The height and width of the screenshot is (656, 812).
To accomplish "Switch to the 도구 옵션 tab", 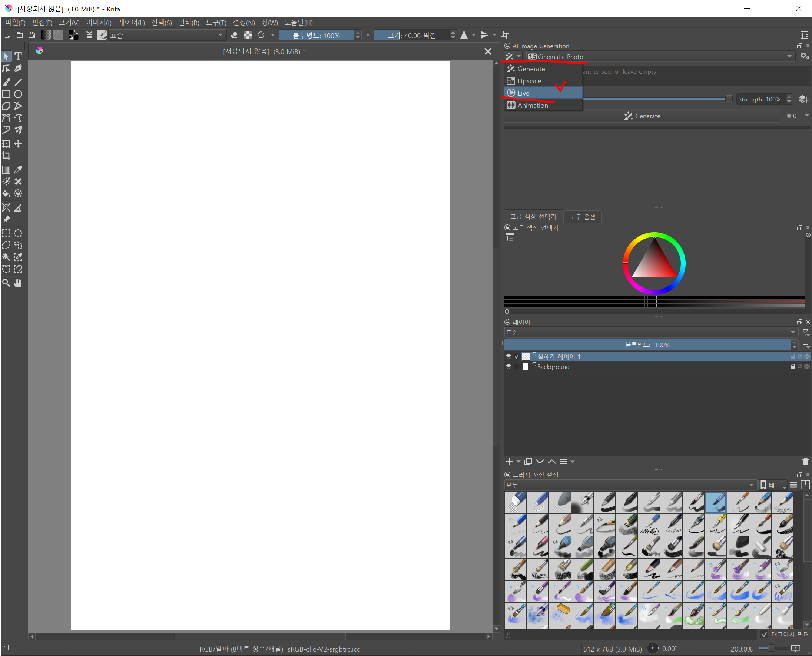I will (582, 217).
